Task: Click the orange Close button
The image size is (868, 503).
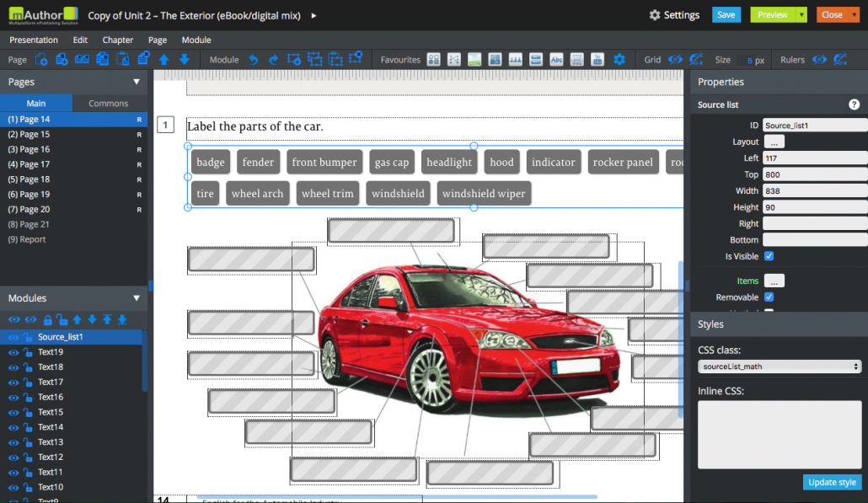Action: 832,15
